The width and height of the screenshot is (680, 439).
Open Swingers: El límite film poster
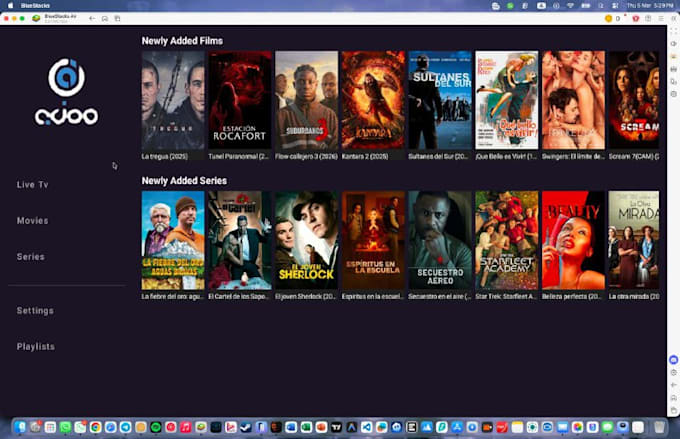573,100
